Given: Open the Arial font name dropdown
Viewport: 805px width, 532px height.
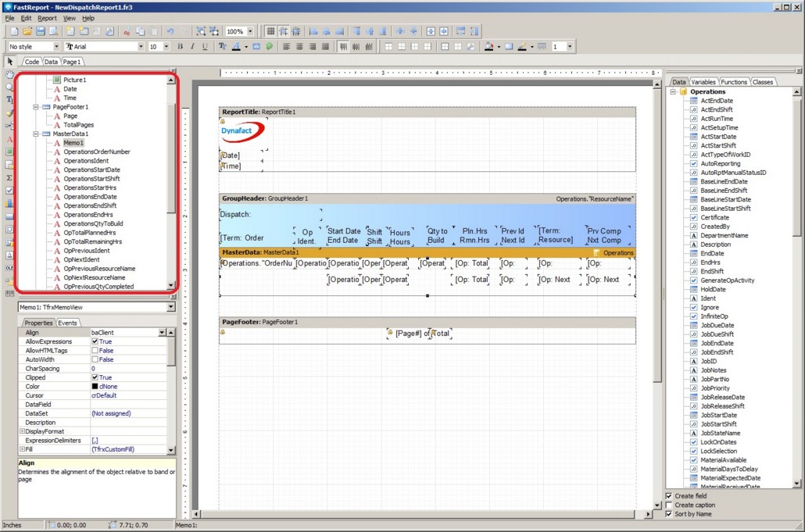Looking at the screenshot, I should pyautogui.click(x=141, y=47).
